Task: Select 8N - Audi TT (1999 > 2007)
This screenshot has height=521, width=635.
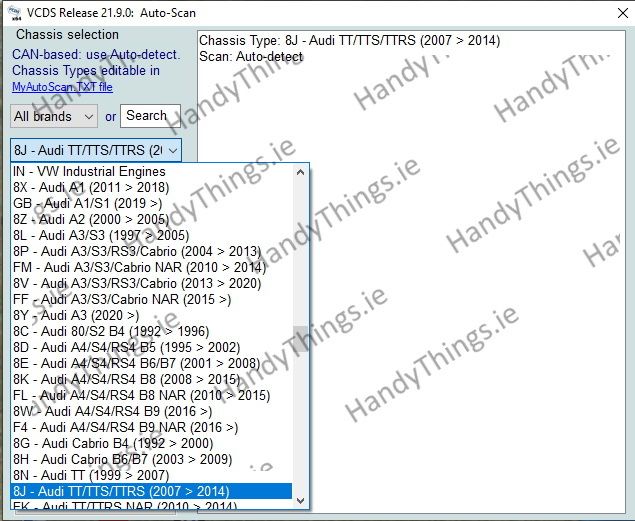Action: (x=151, y=475)
